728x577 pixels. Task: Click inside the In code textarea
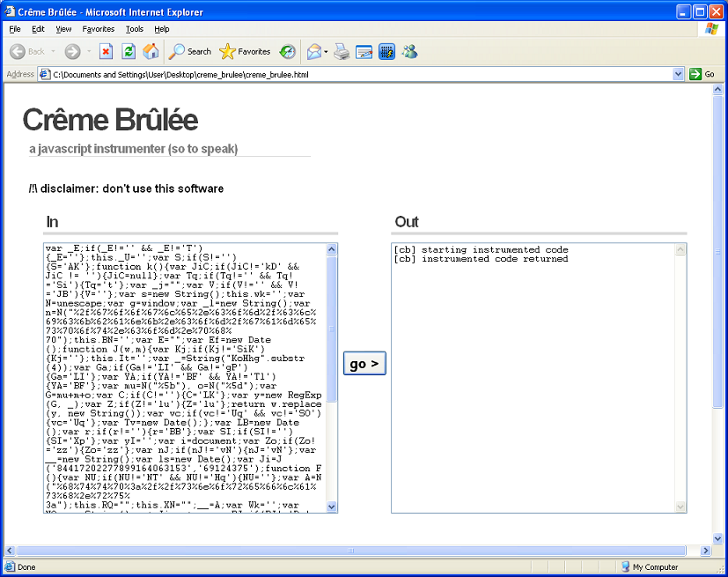[x=185, y=377]
